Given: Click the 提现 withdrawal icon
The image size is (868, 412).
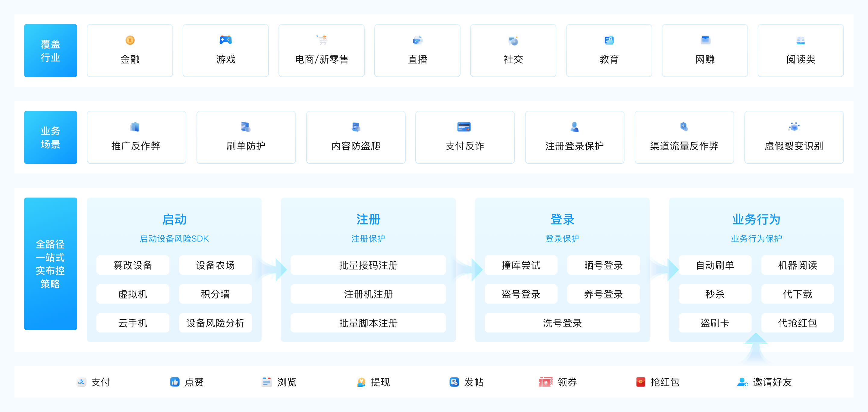Looking at the screenshot, I should click(x=361, y=382).
